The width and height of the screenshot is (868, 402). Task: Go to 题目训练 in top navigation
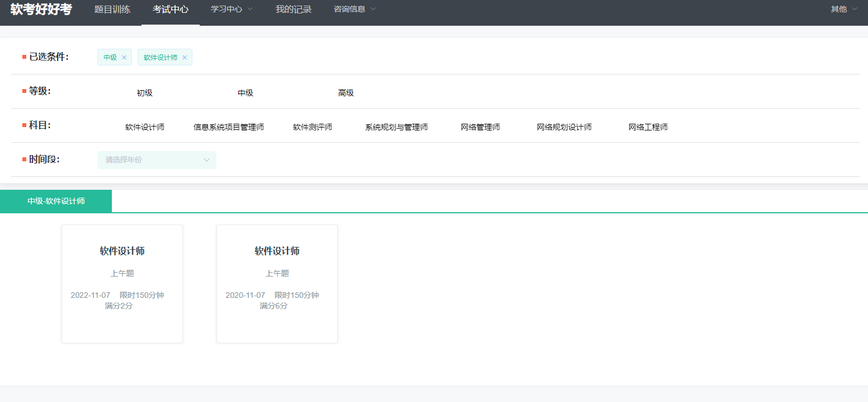(x=112, y=10)
